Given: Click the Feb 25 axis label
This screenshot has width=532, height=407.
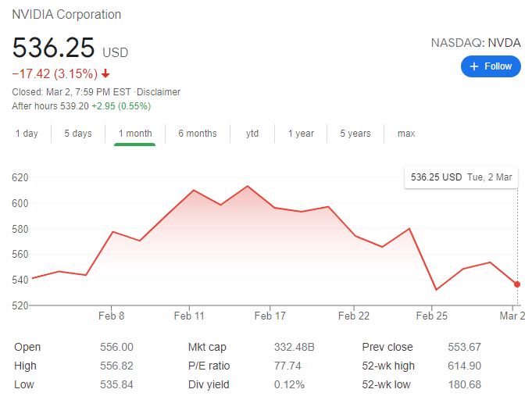Looking at the screenshot, I should pos(431,316).
